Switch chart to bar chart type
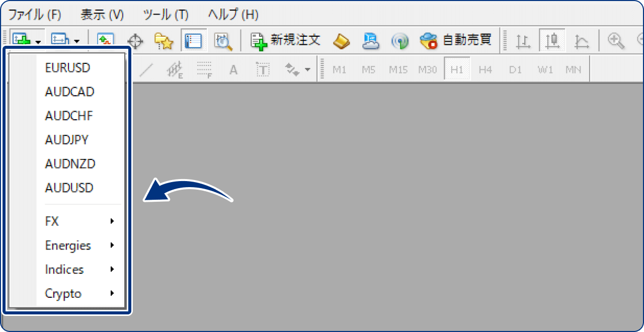Screen dimensions: 644x332 [524, 41]
